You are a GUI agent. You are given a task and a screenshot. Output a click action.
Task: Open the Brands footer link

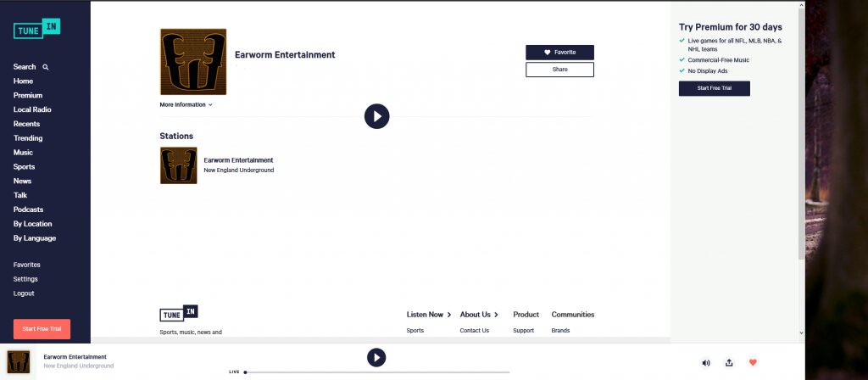pyautogui.click(x=561, y=331)
